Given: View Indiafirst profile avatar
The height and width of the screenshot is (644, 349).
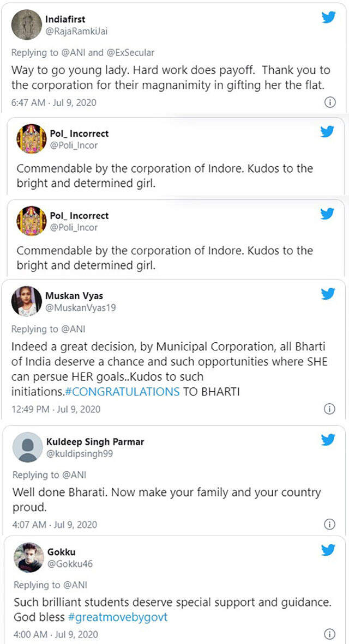Looking at the screenshot, I should pos(26,25).
